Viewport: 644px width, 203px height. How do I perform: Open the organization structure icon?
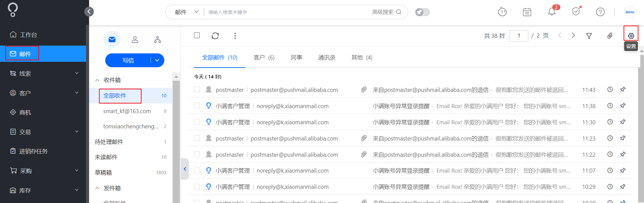(158, 40)
